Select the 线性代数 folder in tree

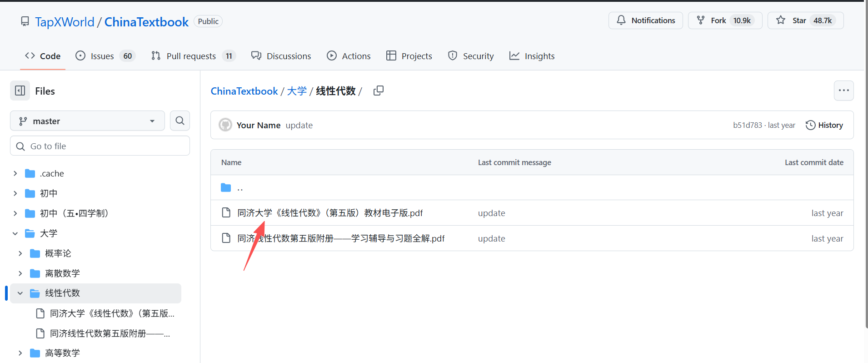coord(96,293)
